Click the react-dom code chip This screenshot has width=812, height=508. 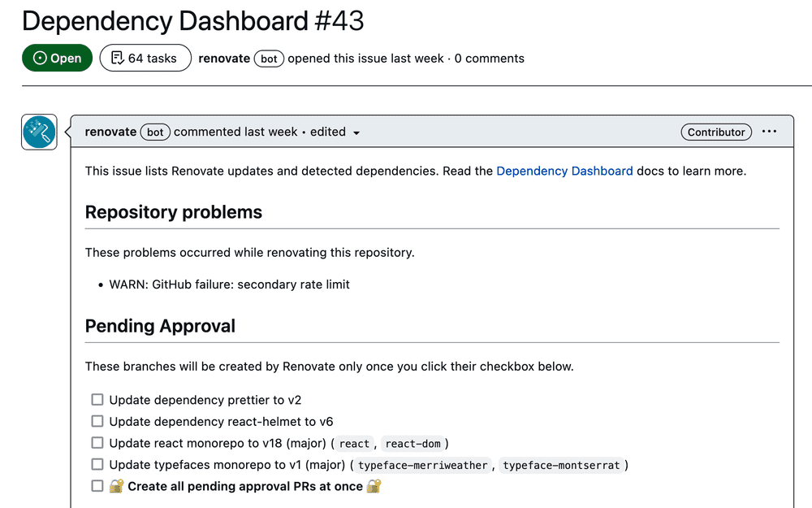pyautogui.click(x=413, y=443)
